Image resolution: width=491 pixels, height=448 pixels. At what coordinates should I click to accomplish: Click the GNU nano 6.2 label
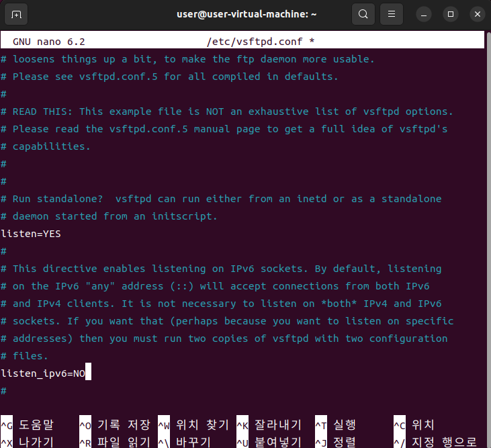pyautogui.click(x=49, y=42)
